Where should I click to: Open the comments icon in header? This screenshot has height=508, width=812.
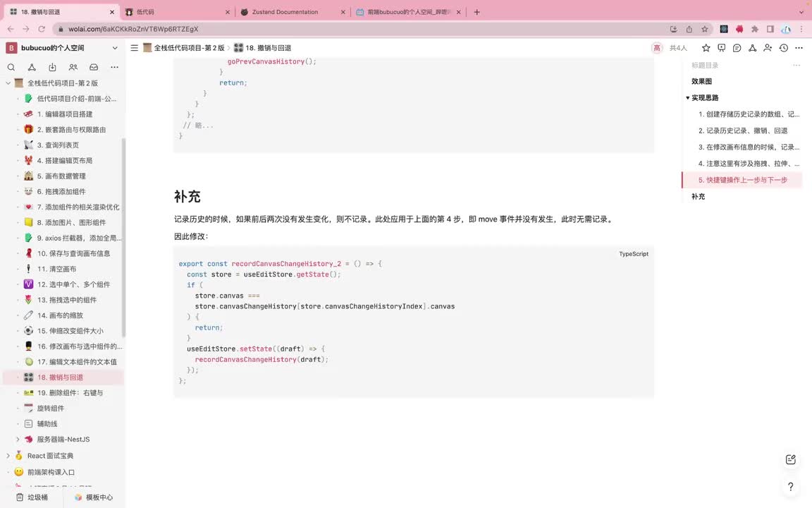[x=737, y=48]
